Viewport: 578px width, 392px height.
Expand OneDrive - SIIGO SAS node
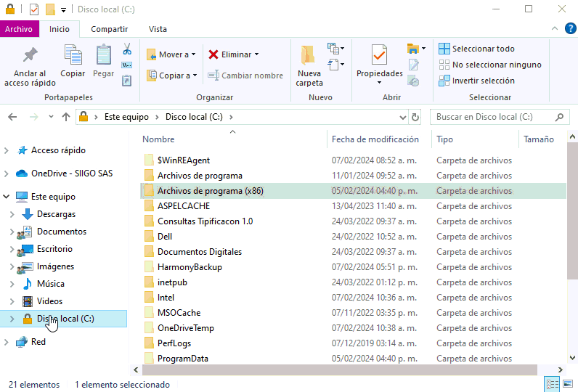coord(7,173)
